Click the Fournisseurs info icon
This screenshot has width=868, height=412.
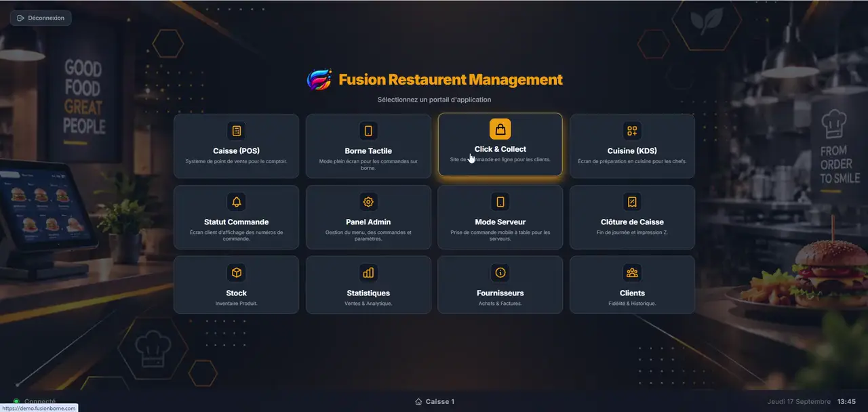click(x=500, y=272)
